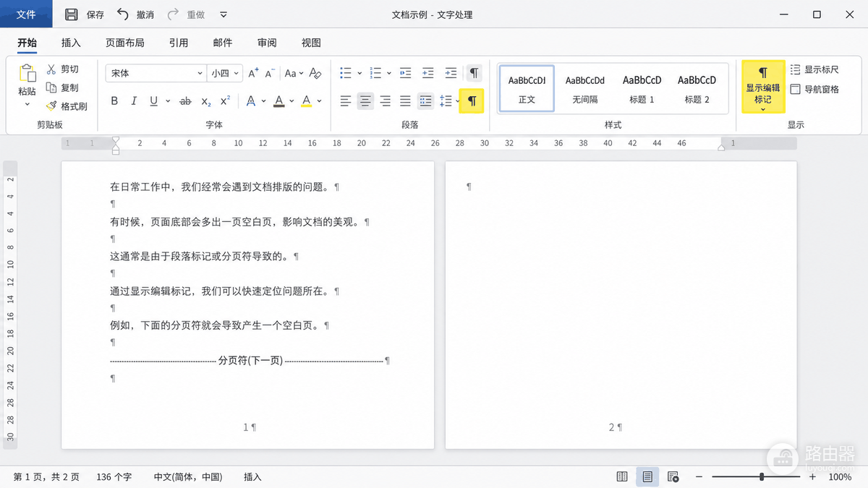This screenshot has width=868, height=488.
Task: Toggle the yellow highlighted pilcrow in paragraph group
Action: coord(472,100)
